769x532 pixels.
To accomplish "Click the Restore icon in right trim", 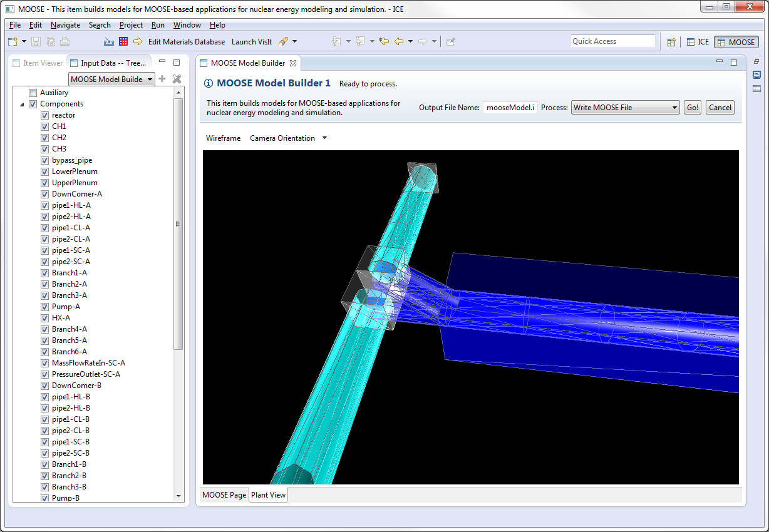I will pyautogui.click(x=756, y=61).
